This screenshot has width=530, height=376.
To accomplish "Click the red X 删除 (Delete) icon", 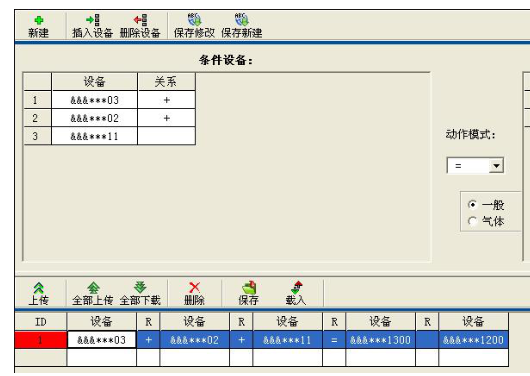I will (194, 288).
